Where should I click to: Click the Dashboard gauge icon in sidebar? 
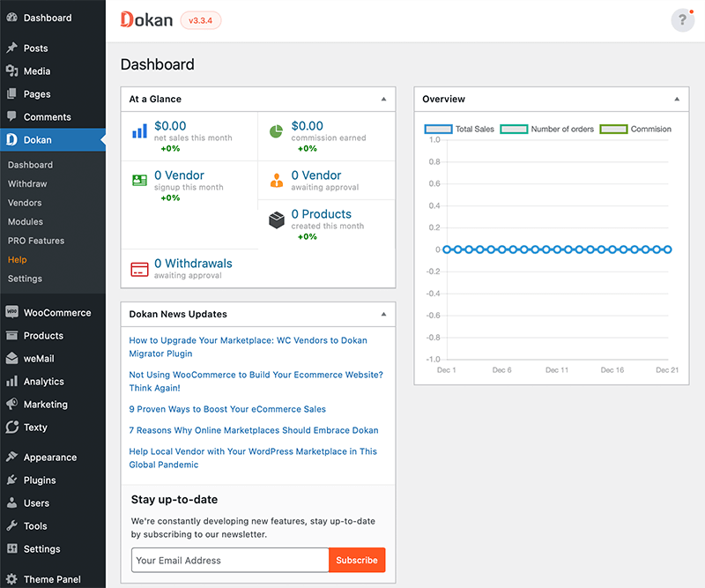coord(11,18)
